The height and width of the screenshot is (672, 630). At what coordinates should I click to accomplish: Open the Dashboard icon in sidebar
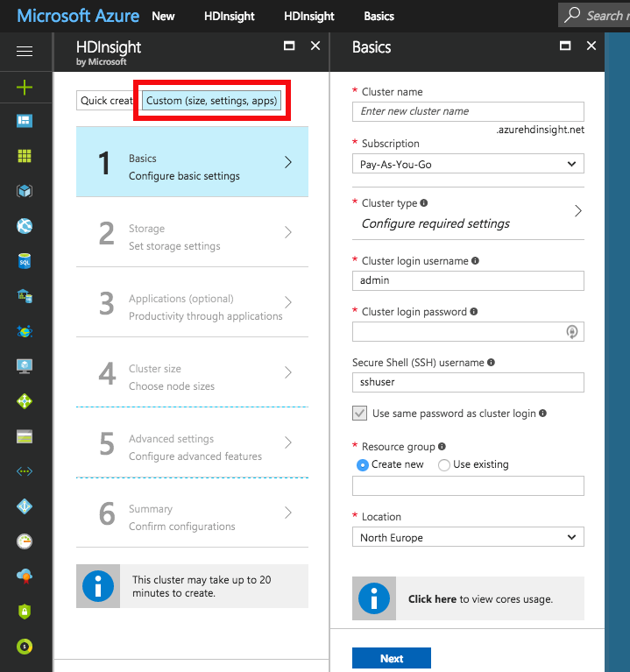tap(25, 121)
